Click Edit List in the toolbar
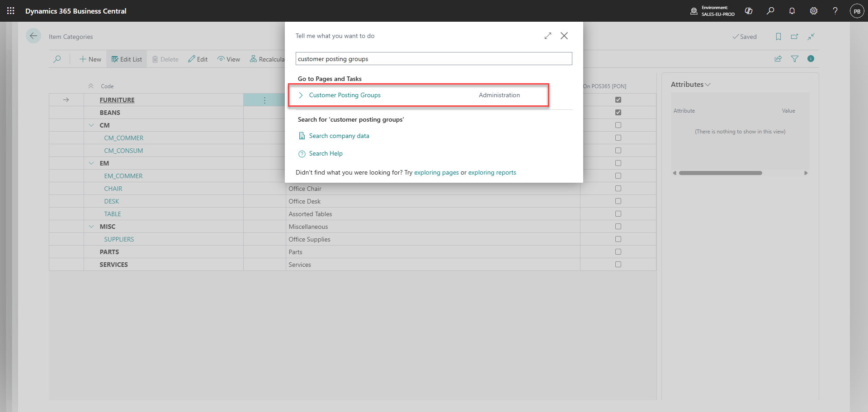This screenshot has width=868, height=412. (127, 59)
